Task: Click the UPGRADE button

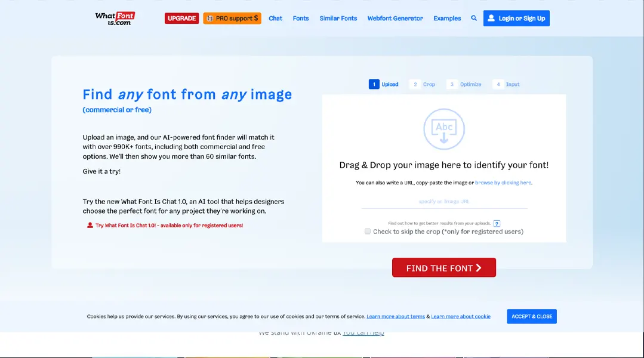Action: (181, 18)
